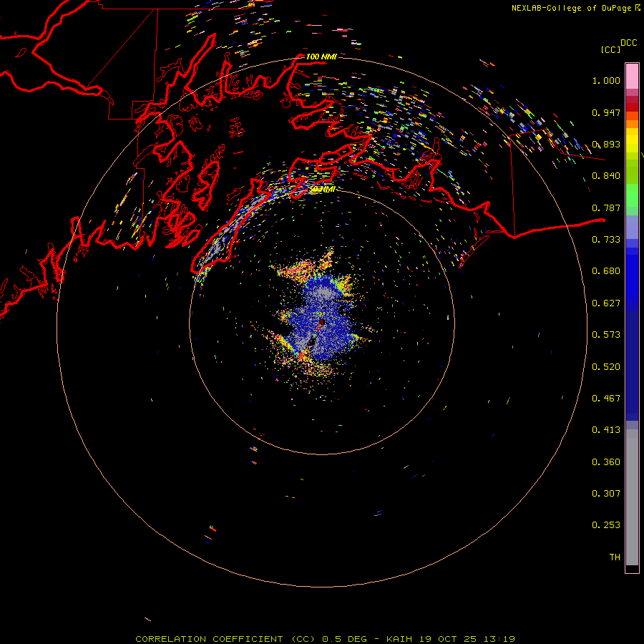Select the 0.360 scale value
Viewport: 644px width, 644px height.
pyautogui.click(x=606, y=462)
